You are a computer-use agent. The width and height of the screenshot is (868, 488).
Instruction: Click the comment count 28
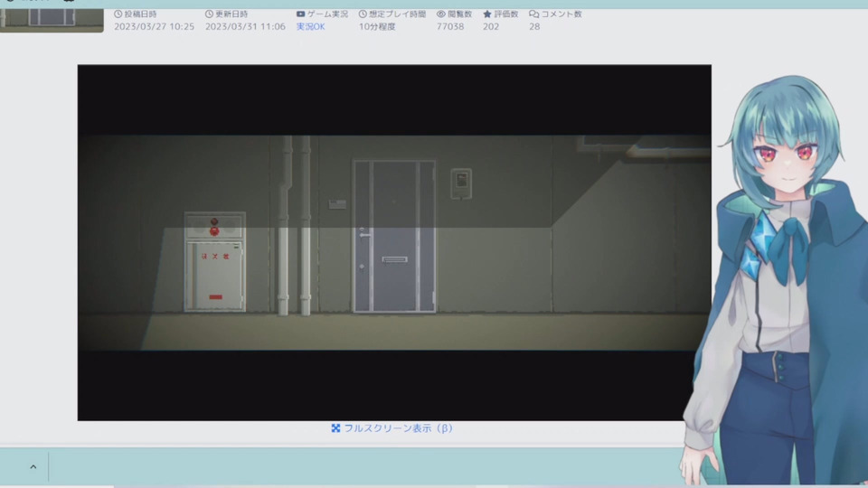pos(534,26)
